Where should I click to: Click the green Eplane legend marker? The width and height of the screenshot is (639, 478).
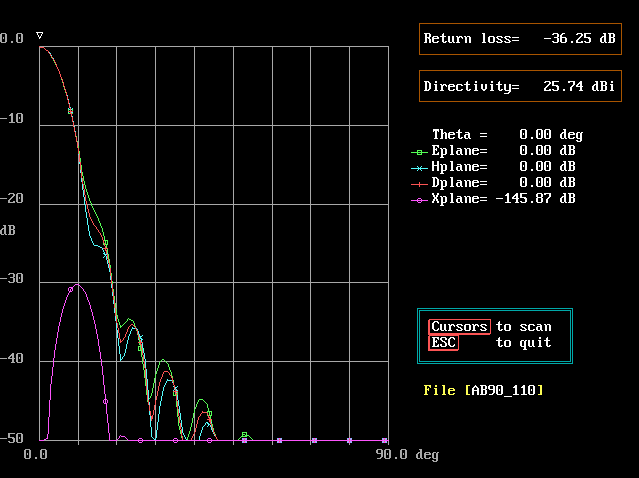[x=419, y=152]
